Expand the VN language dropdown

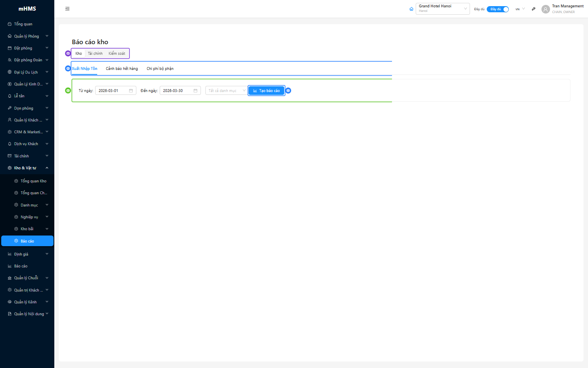coord(520,9)
